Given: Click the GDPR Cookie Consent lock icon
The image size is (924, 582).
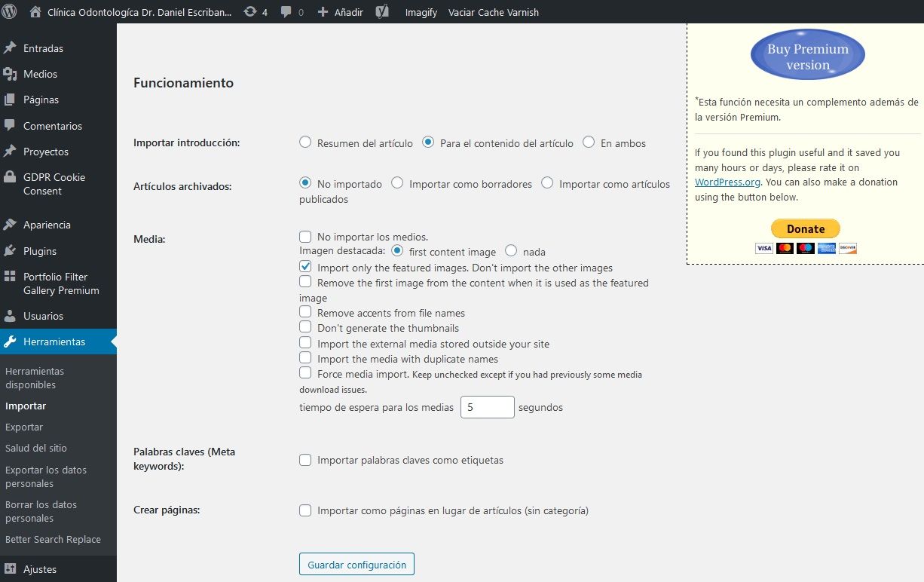Looking at the screenshot, I should [x=10, y=177].
